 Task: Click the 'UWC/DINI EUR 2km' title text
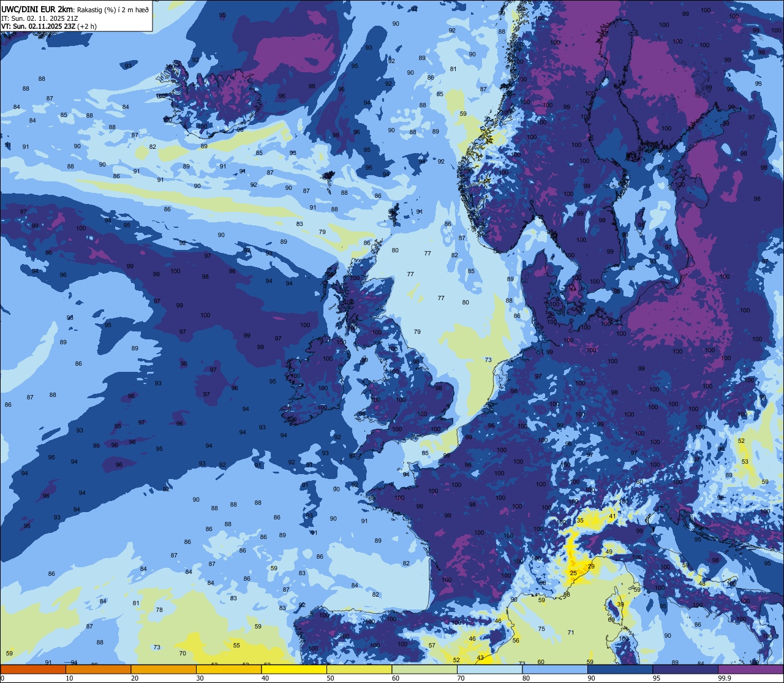click(x=37, y=9)
